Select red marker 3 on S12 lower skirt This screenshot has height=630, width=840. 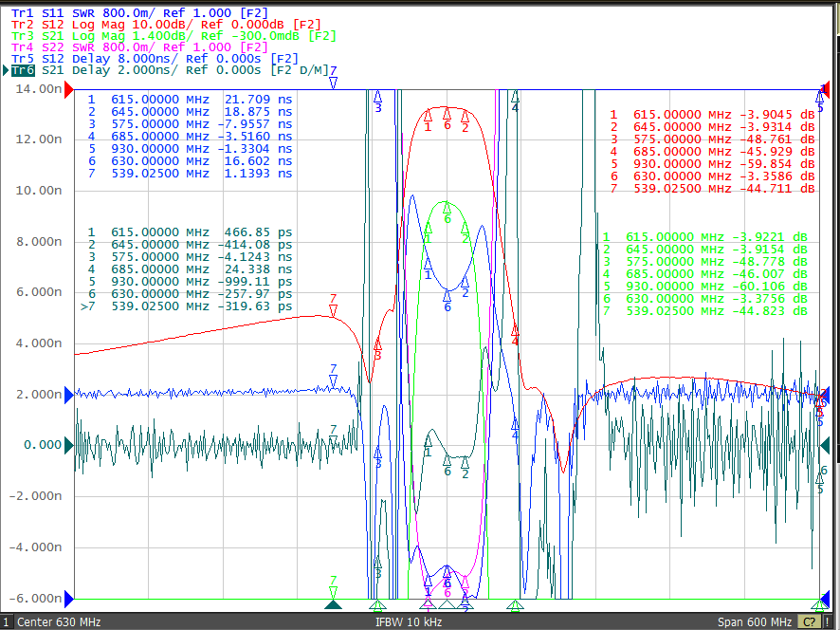pos(377,343)
